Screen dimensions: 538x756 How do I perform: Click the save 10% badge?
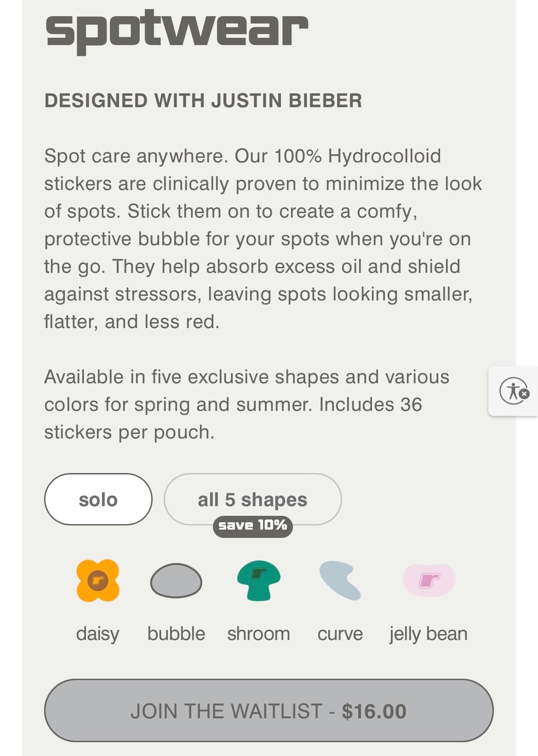pos(252,526)
